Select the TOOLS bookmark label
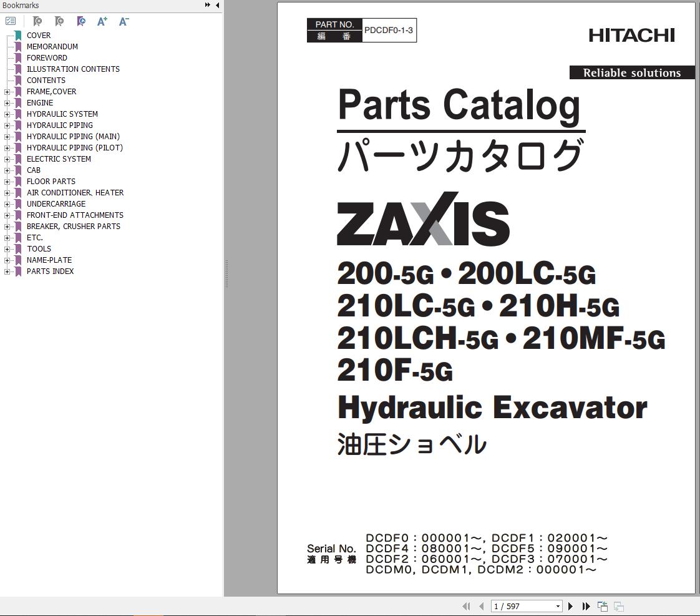Viewport: 700px width, 616px height. 39,249
